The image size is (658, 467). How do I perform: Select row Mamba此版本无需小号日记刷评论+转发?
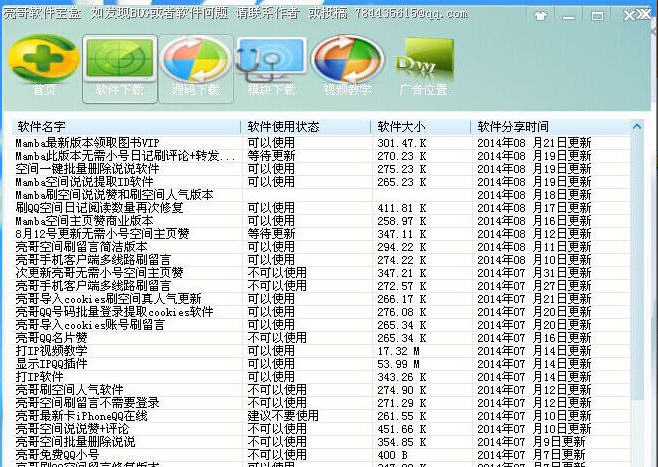pos(321,156)
